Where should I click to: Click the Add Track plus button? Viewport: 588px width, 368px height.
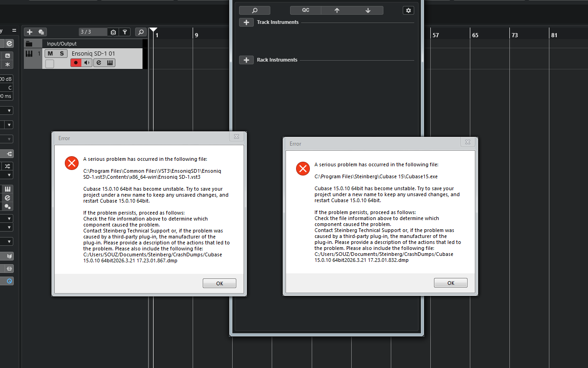(30, 32)
